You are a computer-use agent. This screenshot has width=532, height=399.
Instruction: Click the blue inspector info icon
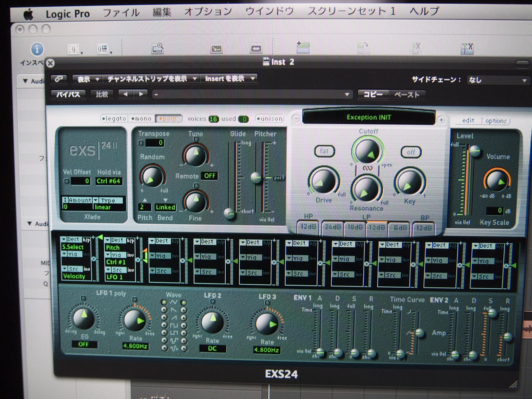[37, 49]
